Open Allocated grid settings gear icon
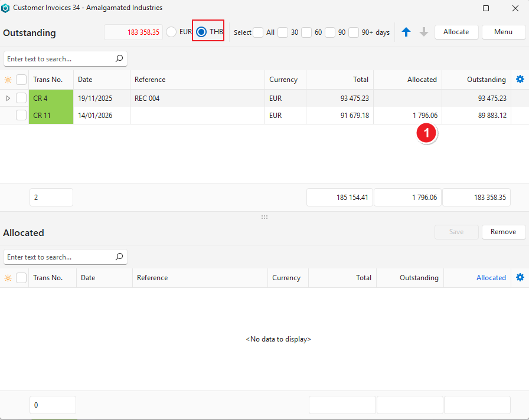Image resolution: width=529 pixels, height=420 pixels. tap(520, 278)
